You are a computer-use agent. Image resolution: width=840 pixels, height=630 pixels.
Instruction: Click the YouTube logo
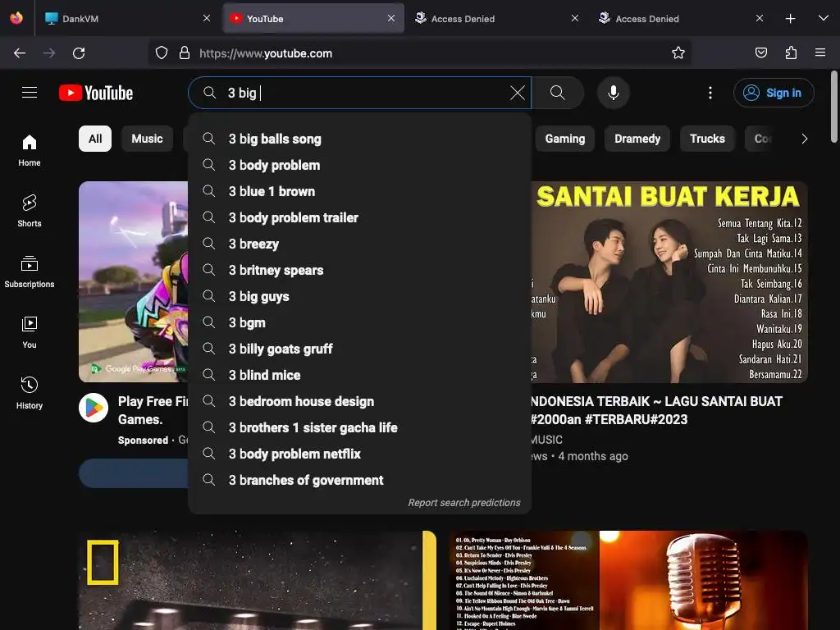(x=96, y=93)
